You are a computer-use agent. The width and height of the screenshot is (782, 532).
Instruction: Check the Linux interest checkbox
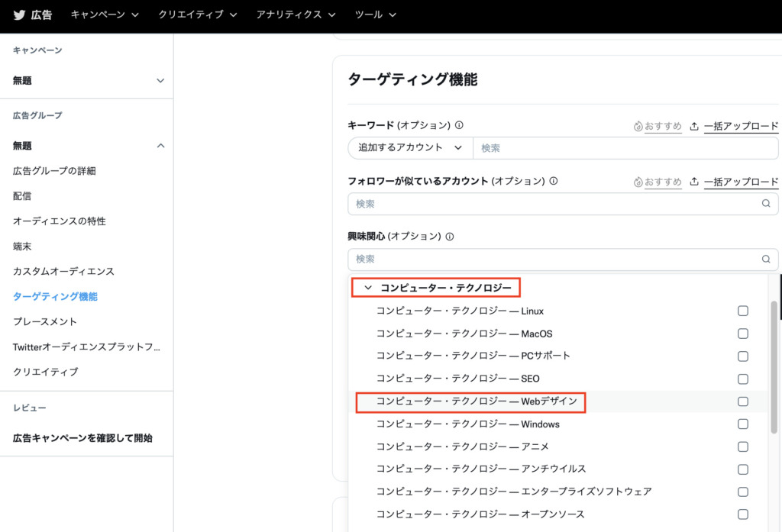pyautogui.click(x=742, y=311)
